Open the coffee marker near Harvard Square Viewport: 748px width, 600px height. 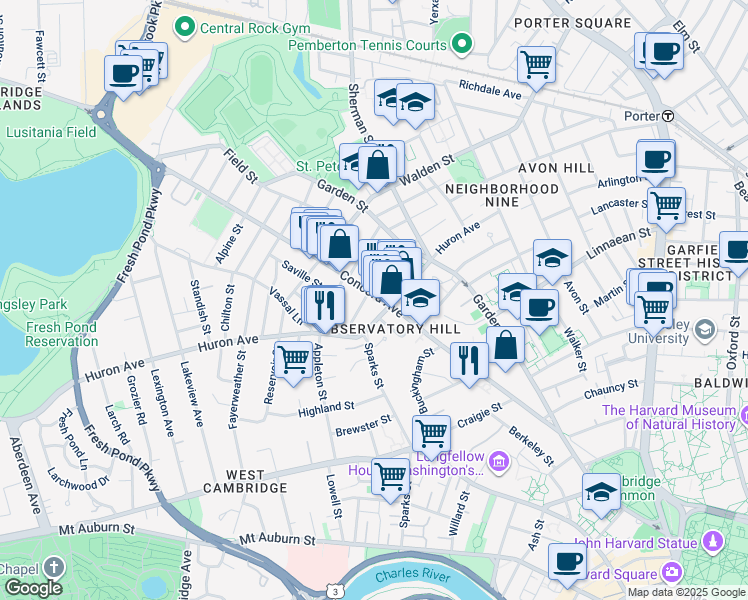568,562
